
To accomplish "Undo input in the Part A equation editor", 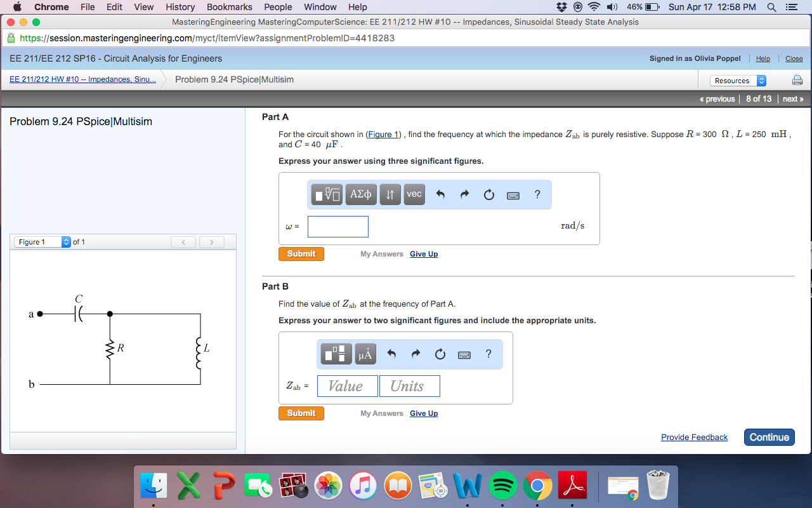I will pos(440,194).
